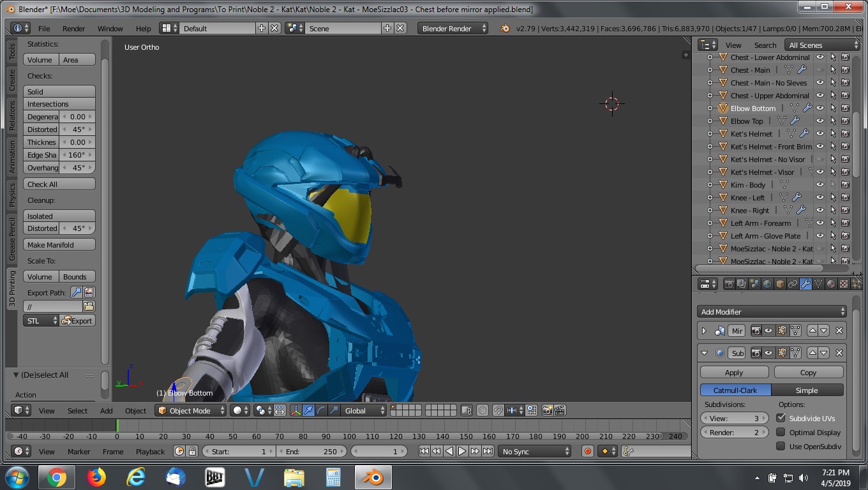Screen dimensions: 868x490
Task: Open the Modifiers properties tab wrench icon
Action: click(x=805, y=284)
